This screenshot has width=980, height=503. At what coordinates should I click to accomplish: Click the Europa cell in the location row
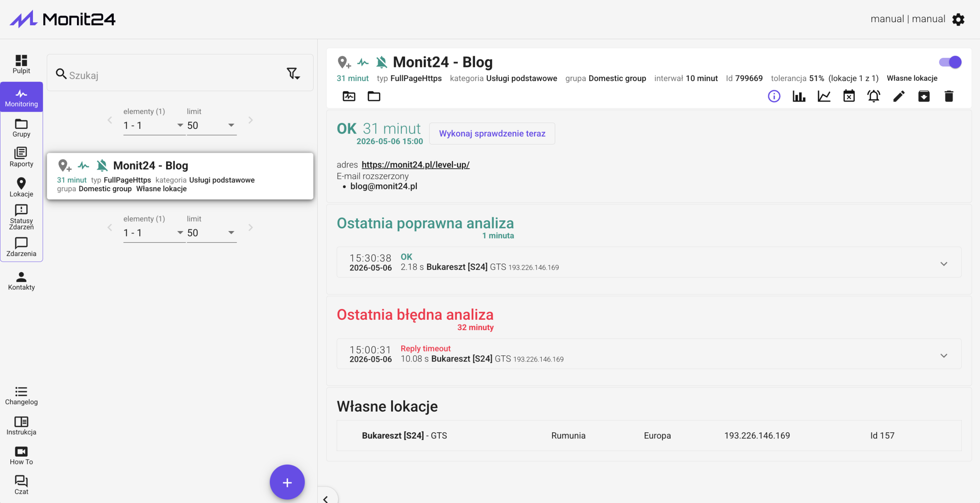[x=657, y=436]
